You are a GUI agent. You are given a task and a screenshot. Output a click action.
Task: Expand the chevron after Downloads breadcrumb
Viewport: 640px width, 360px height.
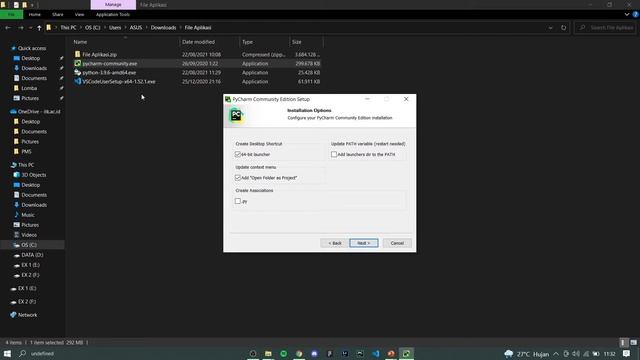tap(180, 28)
